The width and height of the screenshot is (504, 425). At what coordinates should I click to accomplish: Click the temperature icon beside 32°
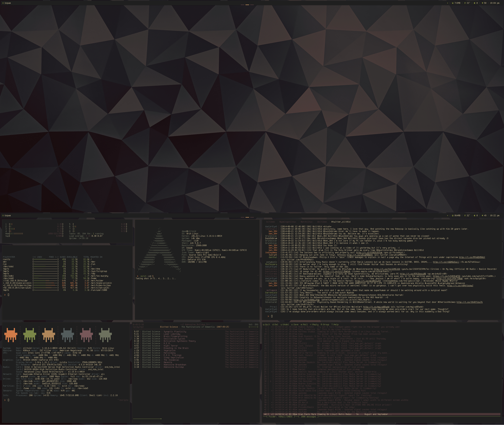coord(465,216)
